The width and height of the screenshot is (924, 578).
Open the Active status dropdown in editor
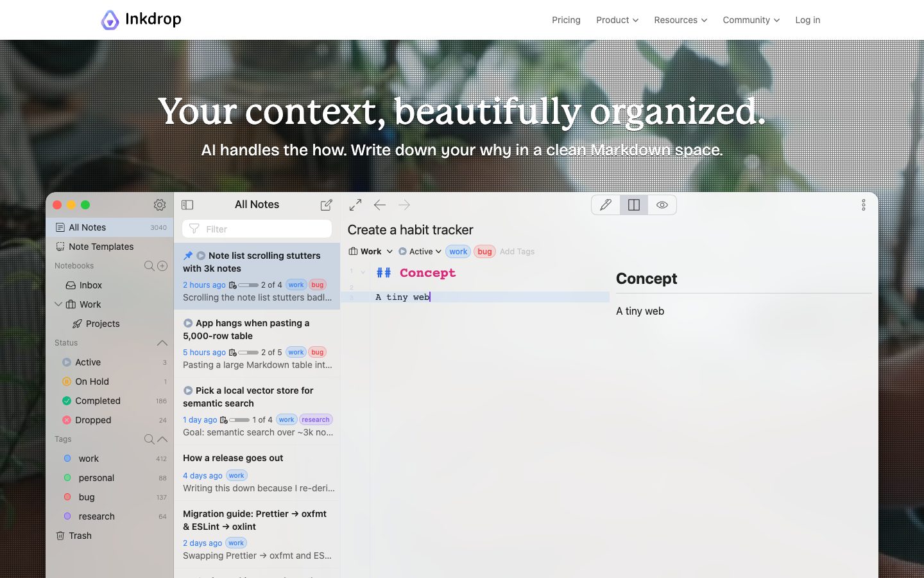pos(420,252)
